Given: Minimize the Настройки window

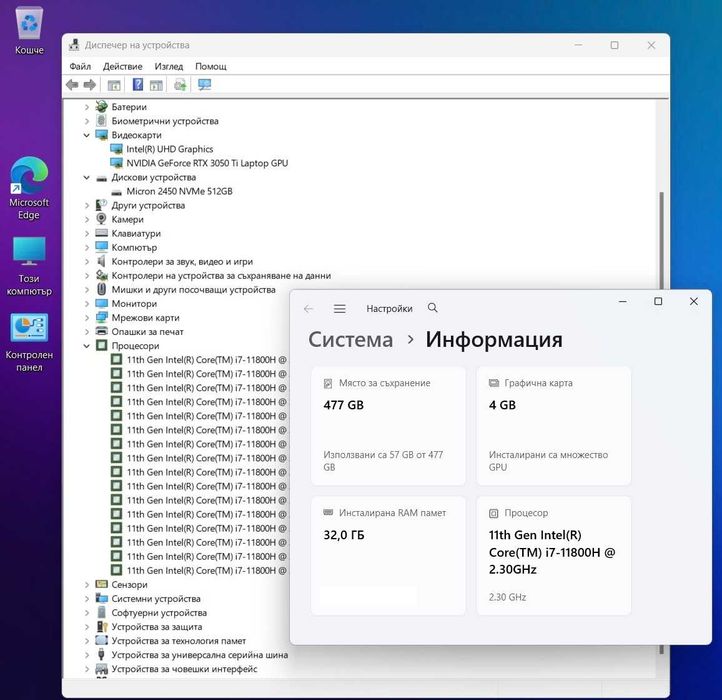Looking at the screenshot, I should tap(623, 301).
